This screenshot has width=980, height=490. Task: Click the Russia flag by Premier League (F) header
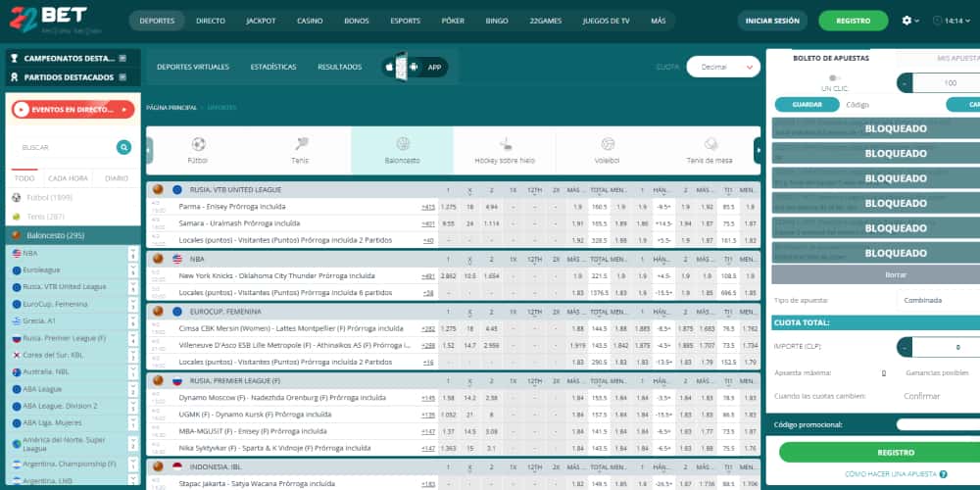pos(176,380)
